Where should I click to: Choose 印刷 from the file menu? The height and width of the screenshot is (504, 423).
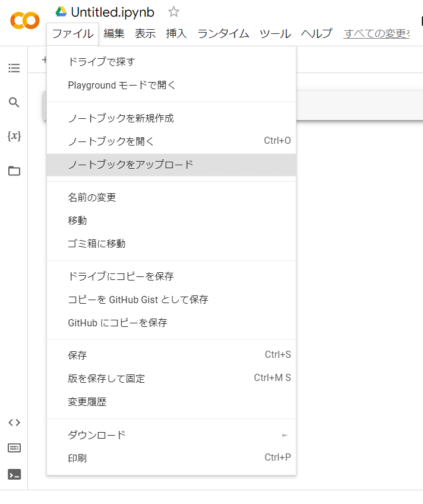click(77, 458)
